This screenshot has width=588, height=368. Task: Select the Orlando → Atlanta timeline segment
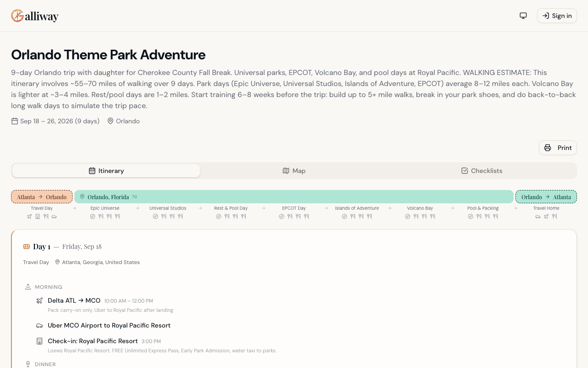(x=546, y=197)
